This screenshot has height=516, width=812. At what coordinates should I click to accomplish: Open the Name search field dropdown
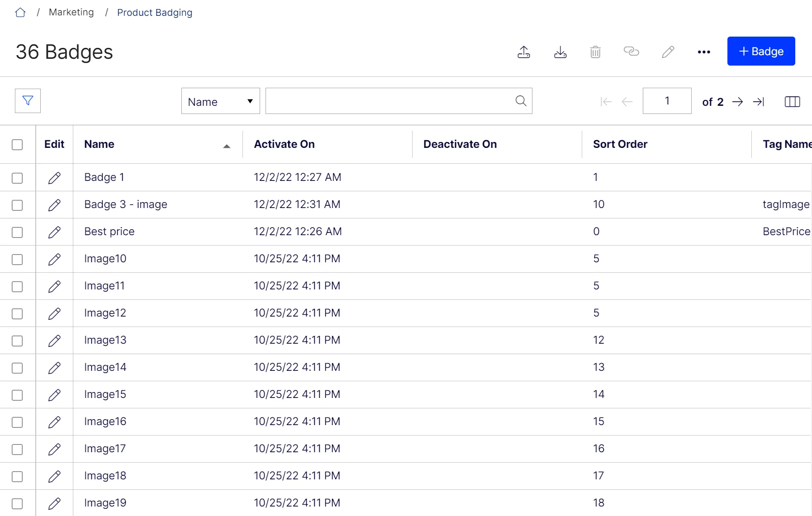220,101
